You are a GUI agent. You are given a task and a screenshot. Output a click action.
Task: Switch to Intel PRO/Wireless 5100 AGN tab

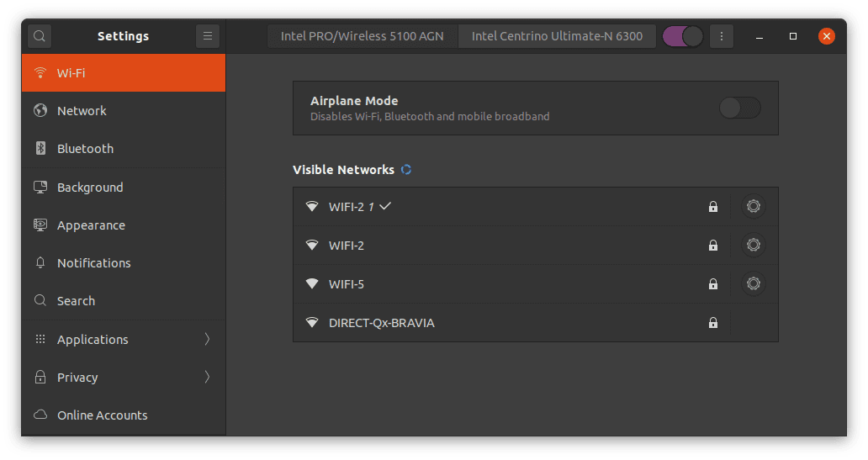pyautogui.click(x=362, y=36)
